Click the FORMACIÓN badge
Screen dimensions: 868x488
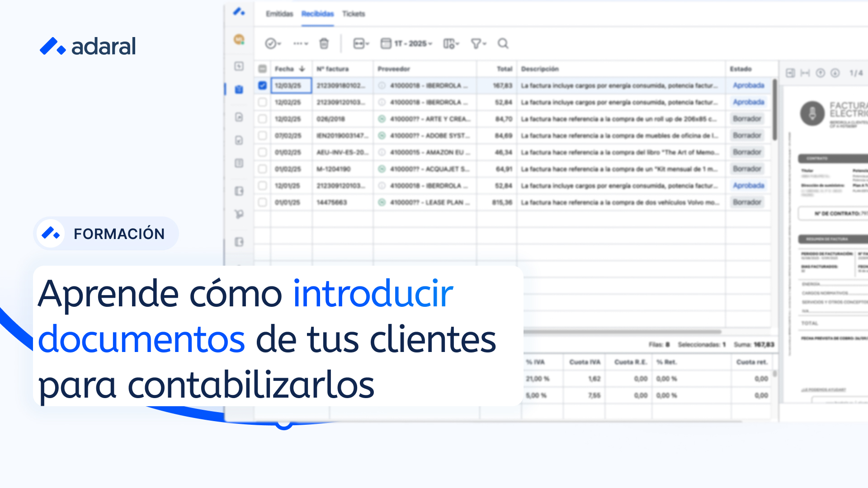(106, 234)
